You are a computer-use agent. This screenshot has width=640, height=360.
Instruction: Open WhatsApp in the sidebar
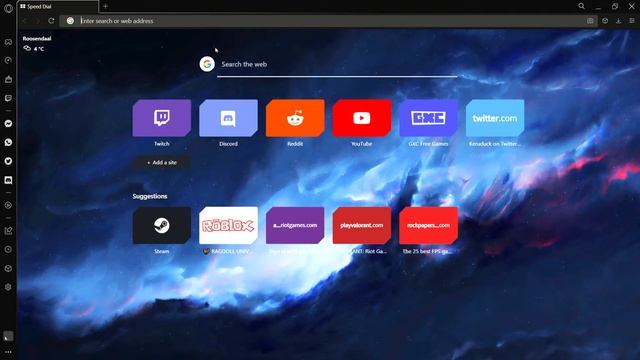click(x=8, y=142)
